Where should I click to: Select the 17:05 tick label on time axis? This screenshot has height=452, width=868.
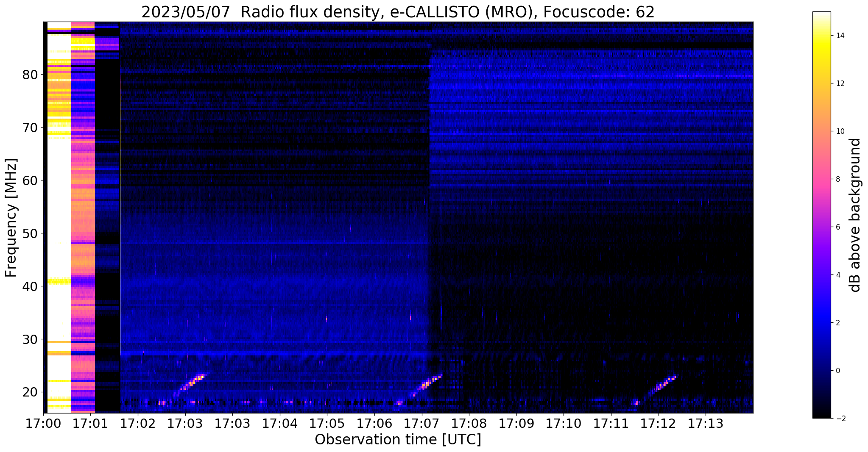pos(327,424)
